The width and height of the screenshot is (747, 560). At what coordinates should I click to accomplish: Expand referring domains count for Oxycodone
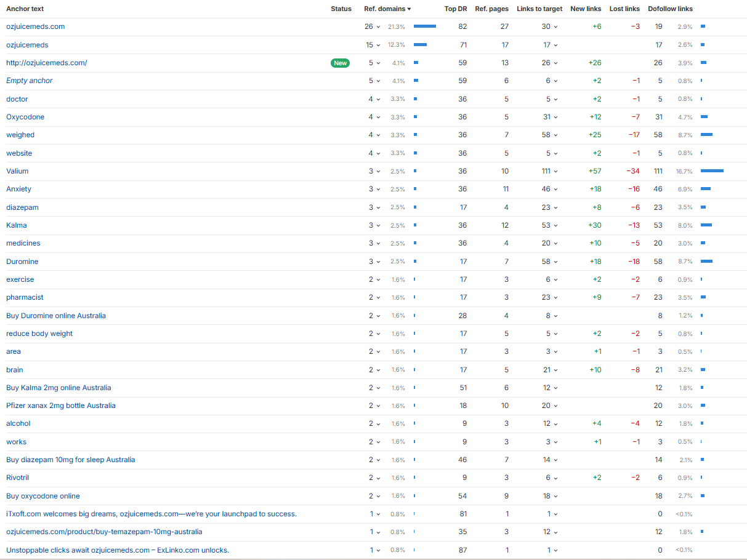tap(374, 117)
